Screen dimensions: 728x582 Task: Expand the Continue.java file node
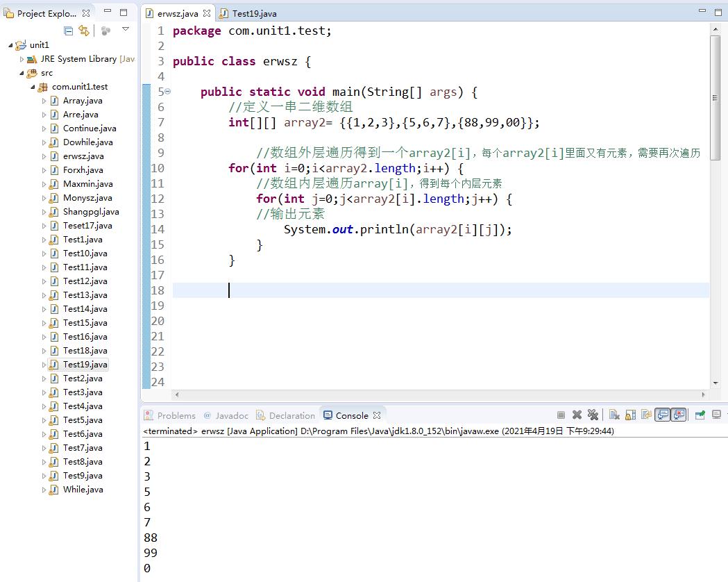[44, 128]
